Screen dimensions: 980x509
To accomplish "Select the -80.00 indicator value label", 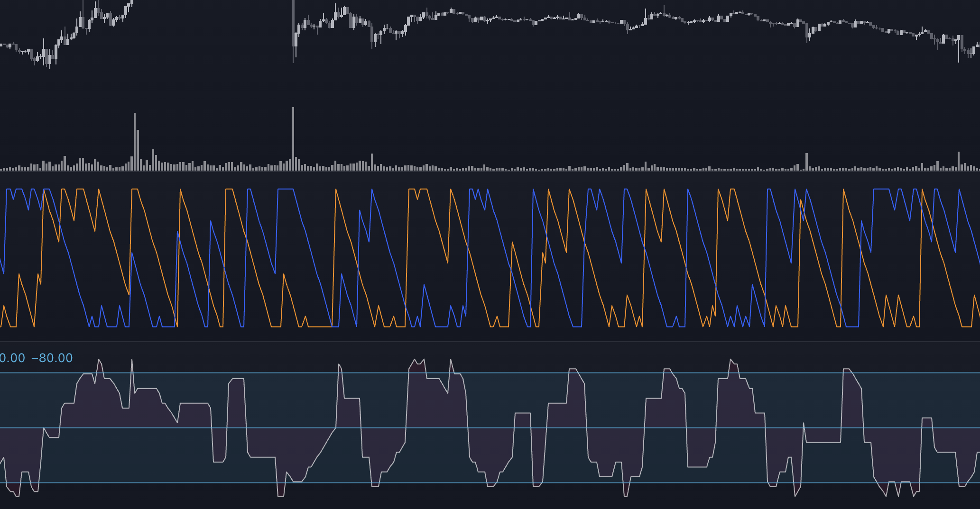I will (x=52, y=358).
